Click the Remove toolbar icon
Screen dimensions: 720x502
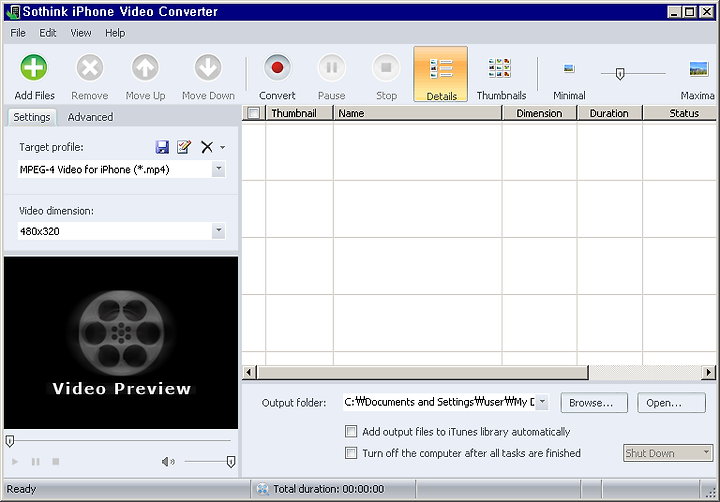coord(90,68)
